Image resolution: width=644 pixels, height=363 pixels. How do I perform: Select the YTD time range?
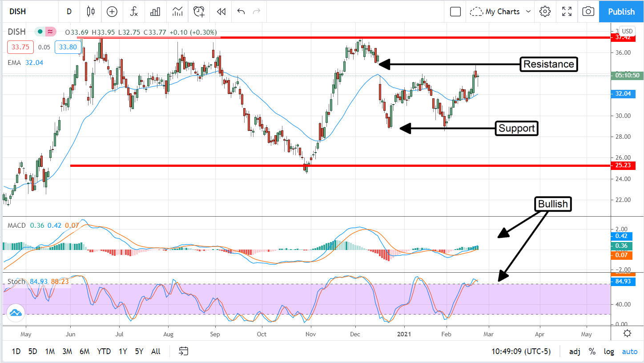click(x=104, y=351)
